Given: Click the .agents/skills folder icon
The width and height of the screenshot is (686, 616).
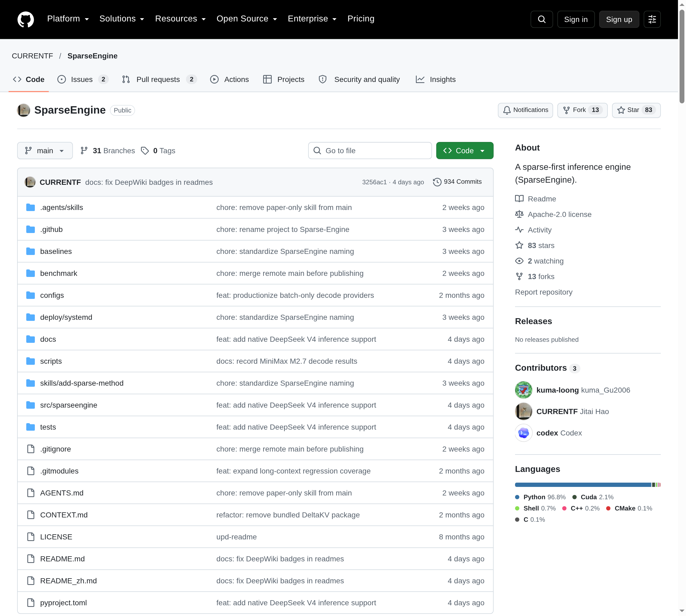Looking at the screenshot, I should (31, 208).
